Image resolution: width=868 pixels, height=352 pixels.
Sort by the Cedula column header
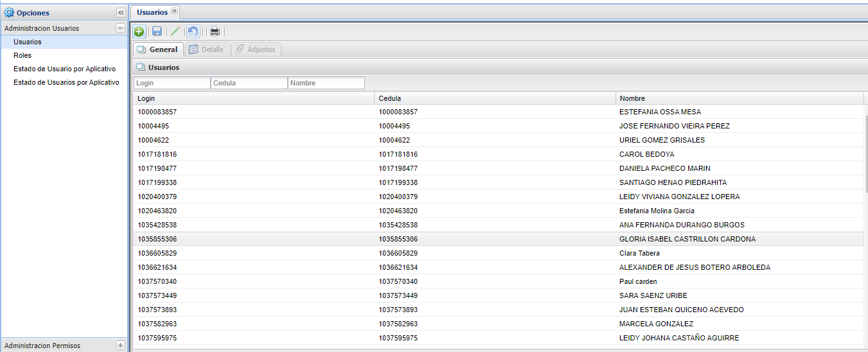pos(495,98)
